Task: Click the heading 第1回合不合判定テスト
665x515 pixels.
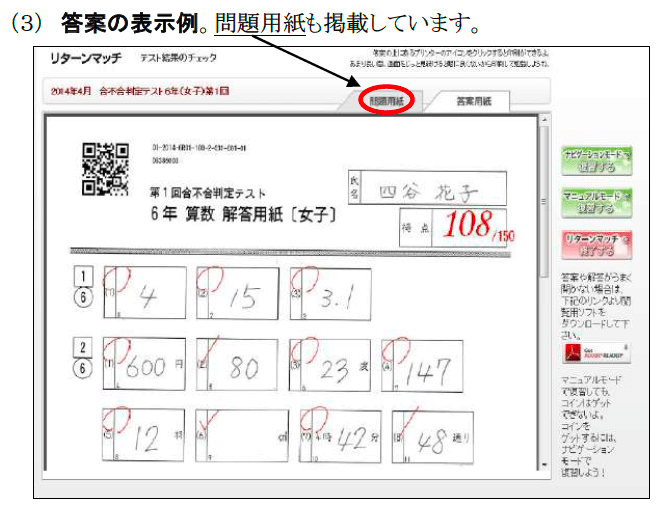Action: pos(208,193)
